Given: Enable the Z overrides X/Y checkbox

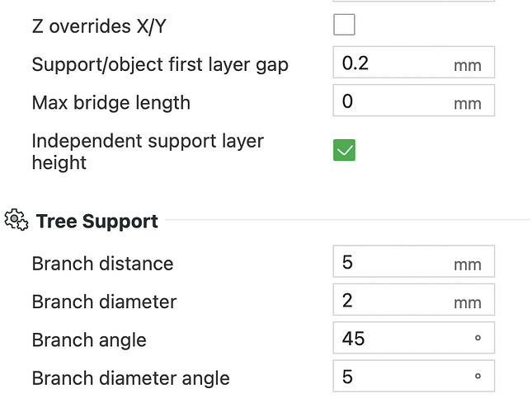Looking at the screenshot, I should (344, 25).
